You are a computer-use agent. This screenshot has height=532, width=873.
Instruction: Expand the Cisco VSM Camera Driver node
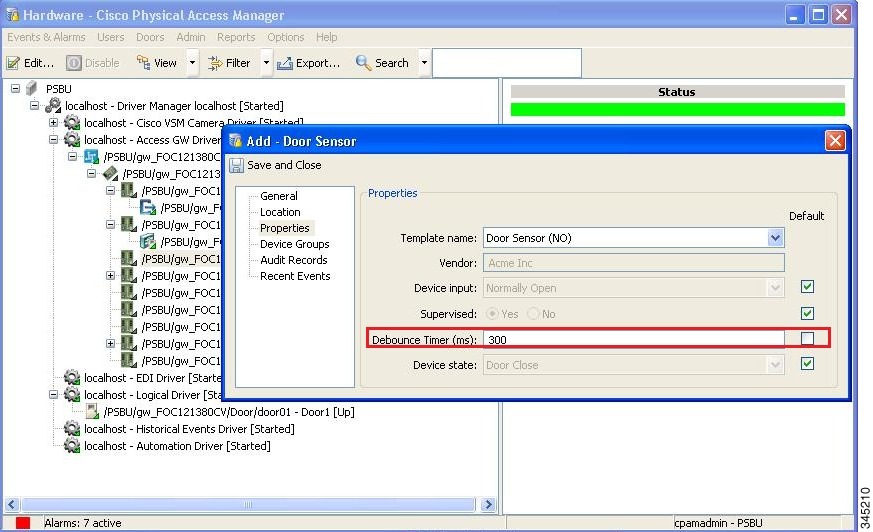coord(53,122)
